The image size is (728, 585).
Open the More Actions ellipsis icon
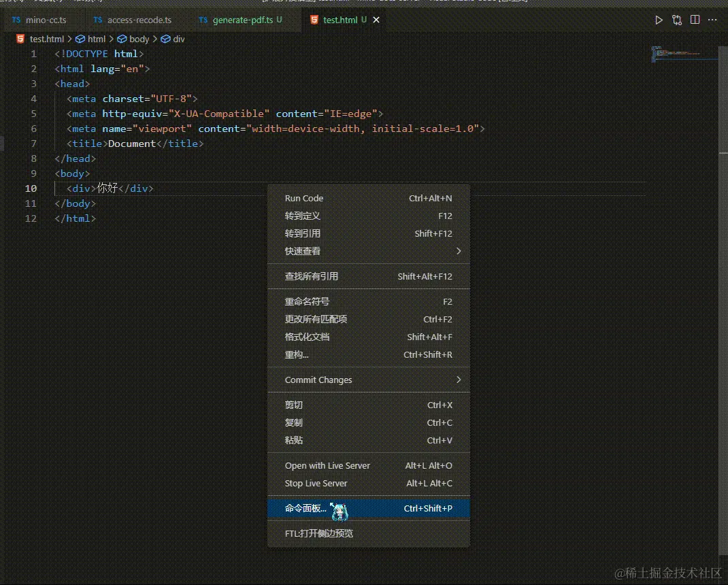pyautogui.click(x=713, y=20)
